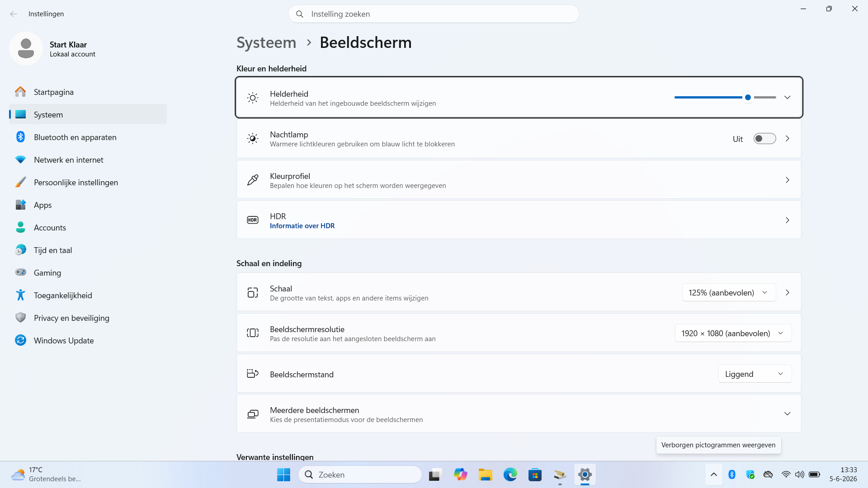Click the Bluetooth tray icon
This screenshot has height=488, width=868.
(732, 474)
